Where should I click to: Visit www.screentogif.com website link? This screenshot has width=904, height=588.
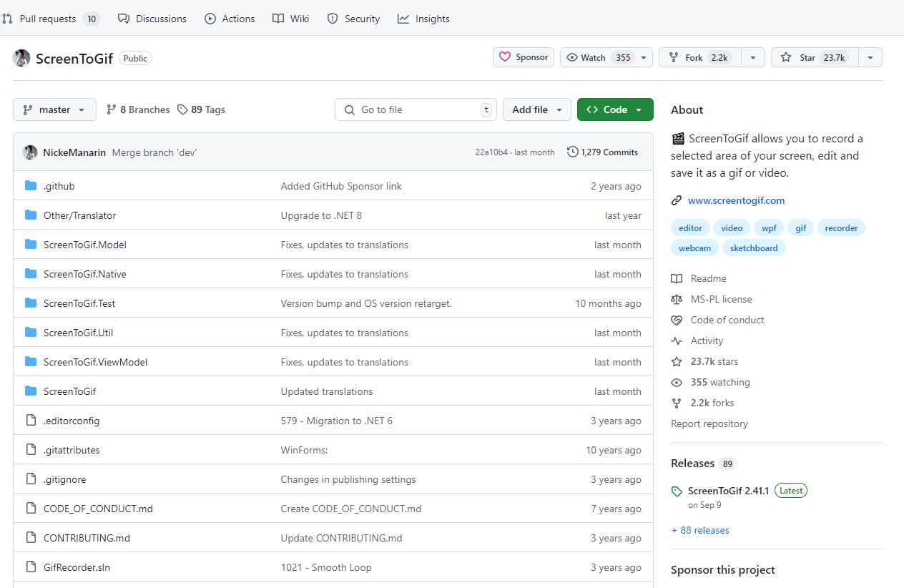(x=736, y=200)
